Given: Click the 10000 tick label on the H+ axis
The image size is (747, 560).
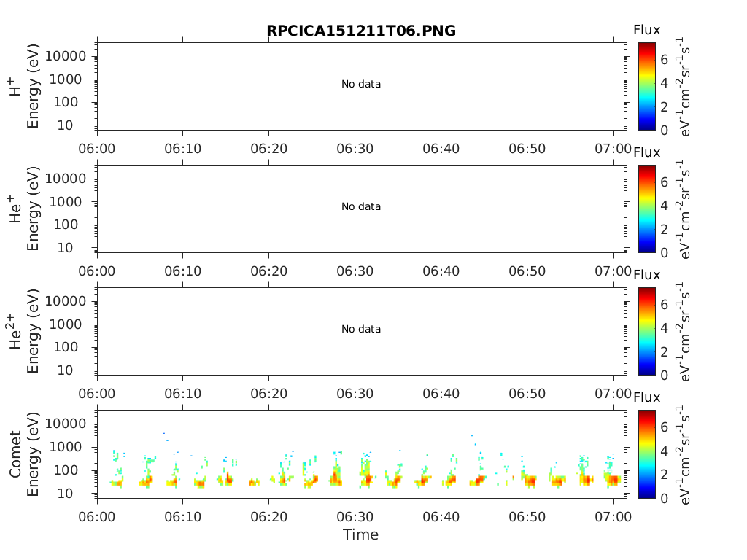Looking at the screenshot, I should pos(66,56).
